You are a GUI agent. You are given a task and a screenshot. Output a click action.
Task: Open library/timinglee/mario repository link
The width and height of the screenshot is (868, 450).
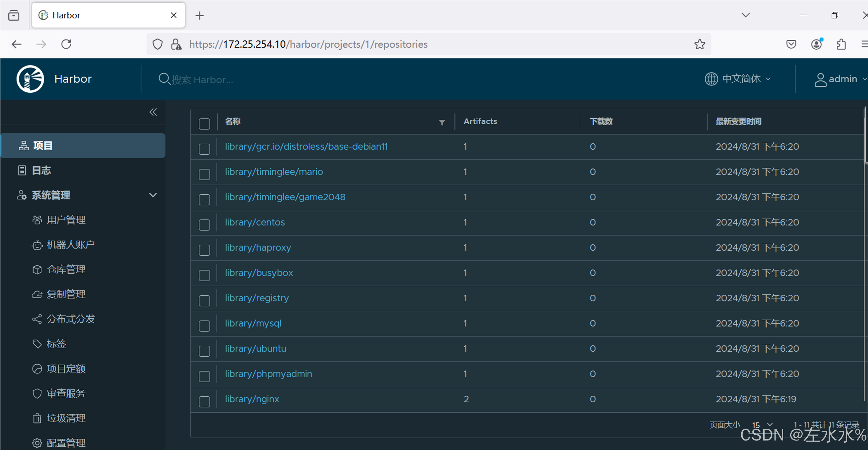click(274, 172)
